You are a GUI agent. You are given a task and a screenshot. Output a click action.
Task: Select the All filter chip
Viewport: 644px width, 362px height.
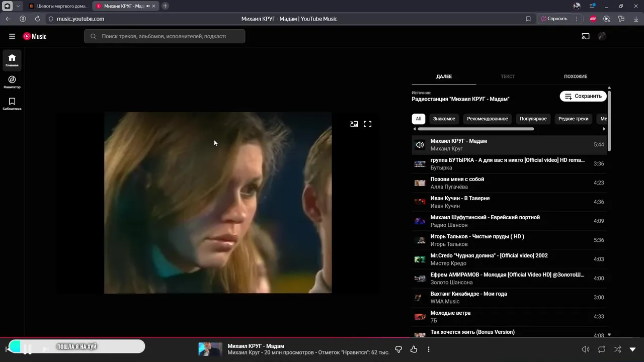click(418, 119)
